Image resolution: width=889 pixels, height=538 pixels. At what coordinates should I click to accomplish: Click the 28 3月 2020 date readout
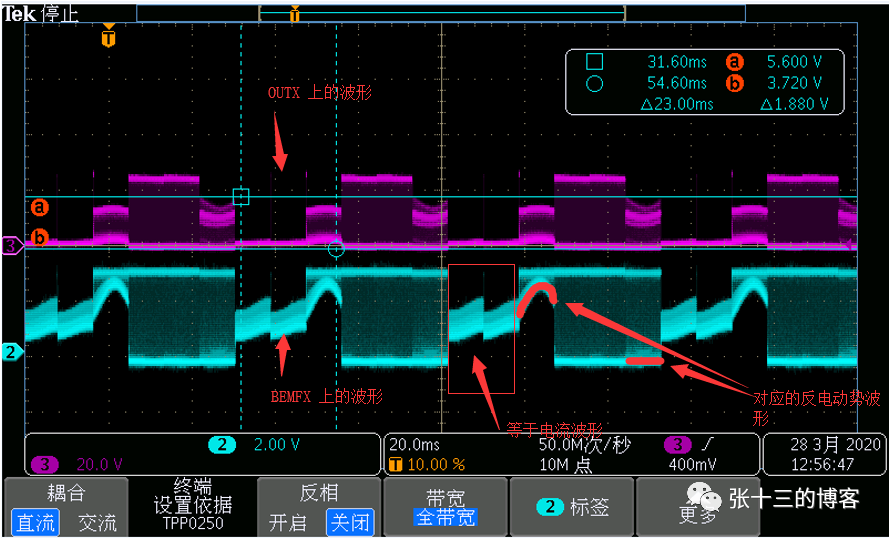(x=835, y=444)
